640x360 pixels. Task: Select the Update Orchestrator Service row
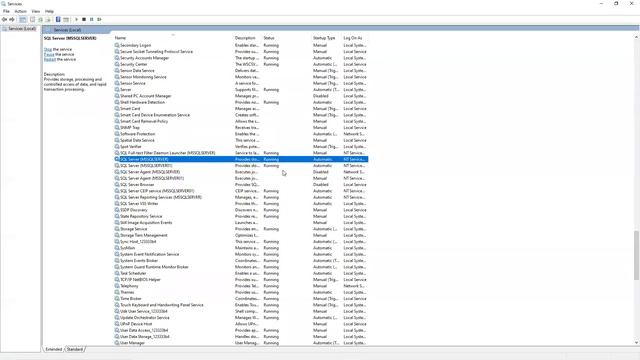coord(241,318)
